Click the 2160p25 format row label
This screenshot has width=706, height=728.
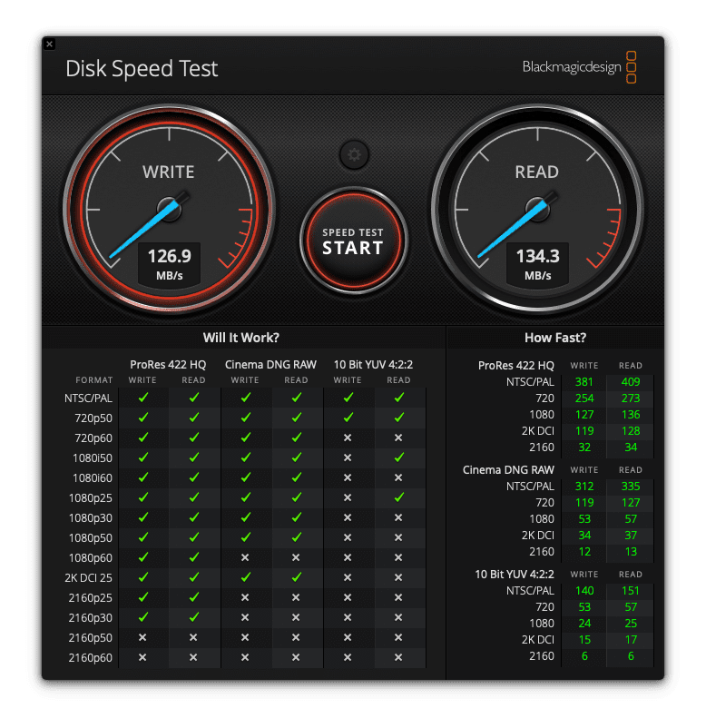coord(91,598)
